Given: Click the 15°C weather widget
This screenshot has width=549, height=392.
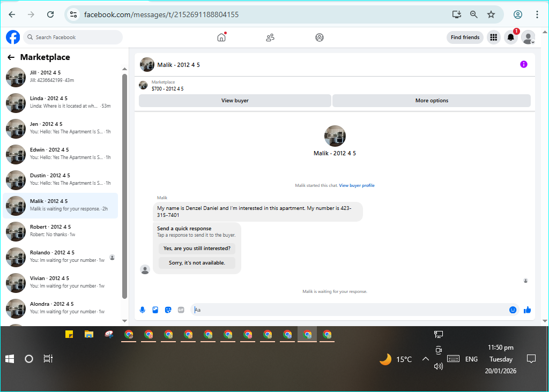Looking at the screenshot, I should click(x=396, y=359).
